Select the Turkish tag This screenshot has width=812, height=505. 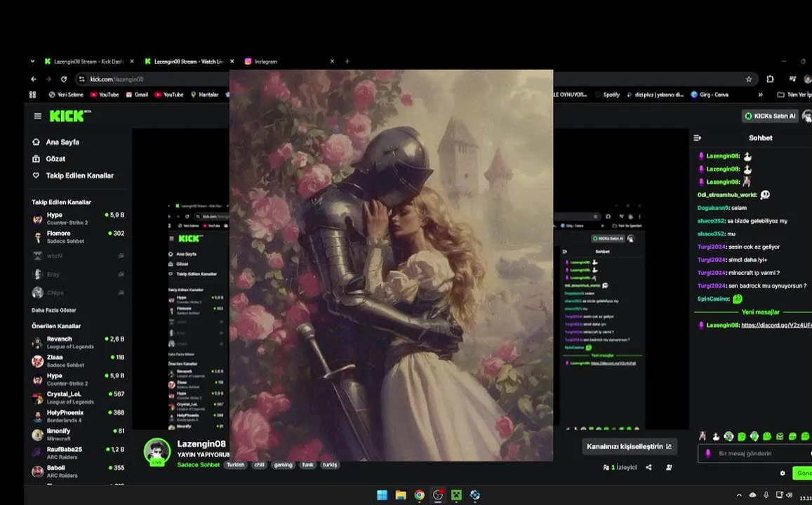pyautogui.click(x=235, y=464)
